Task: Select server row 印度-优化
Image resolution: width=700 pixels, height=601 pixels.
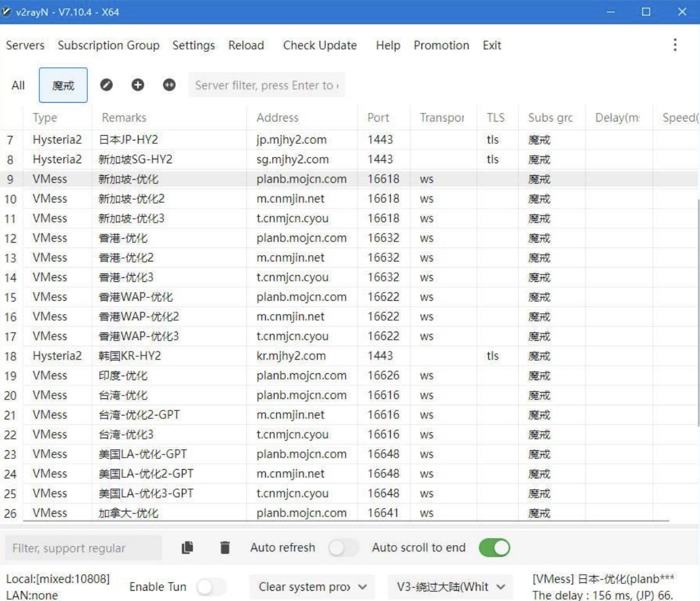Action: (x=349, y=376)
